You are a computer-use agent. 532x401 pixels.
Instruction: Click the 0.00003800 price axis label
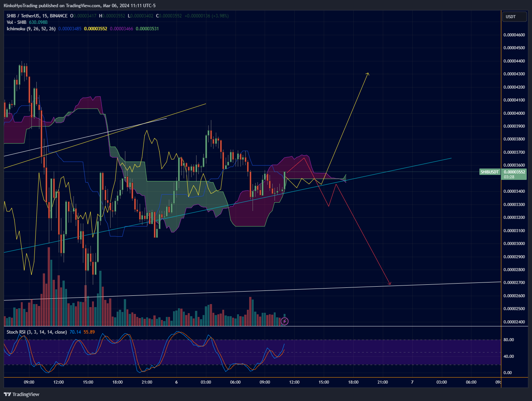tap(514, 139)
